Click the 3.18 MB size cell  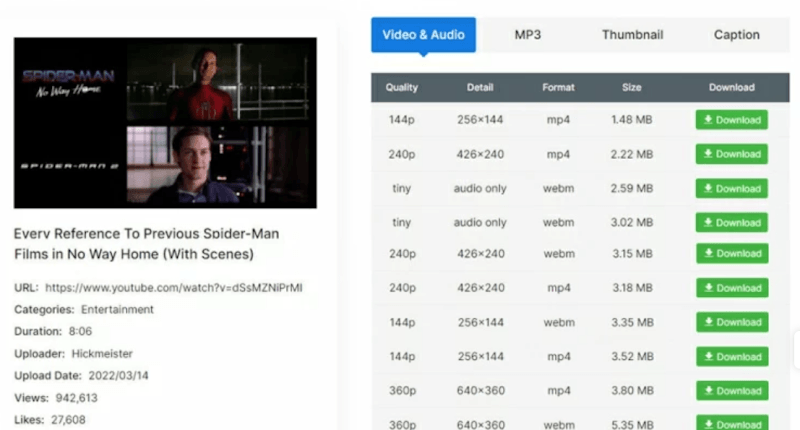point(633,288)
